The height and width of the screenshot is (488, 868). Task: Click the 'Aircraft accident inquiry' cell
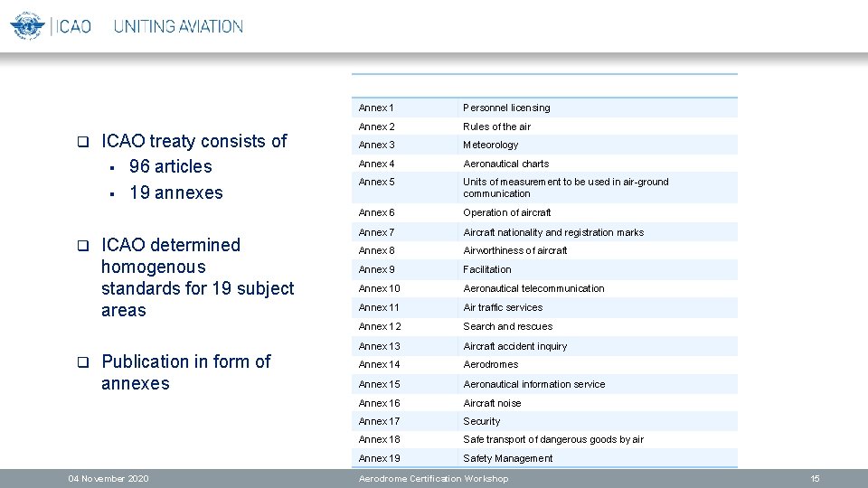click(598, 346)
